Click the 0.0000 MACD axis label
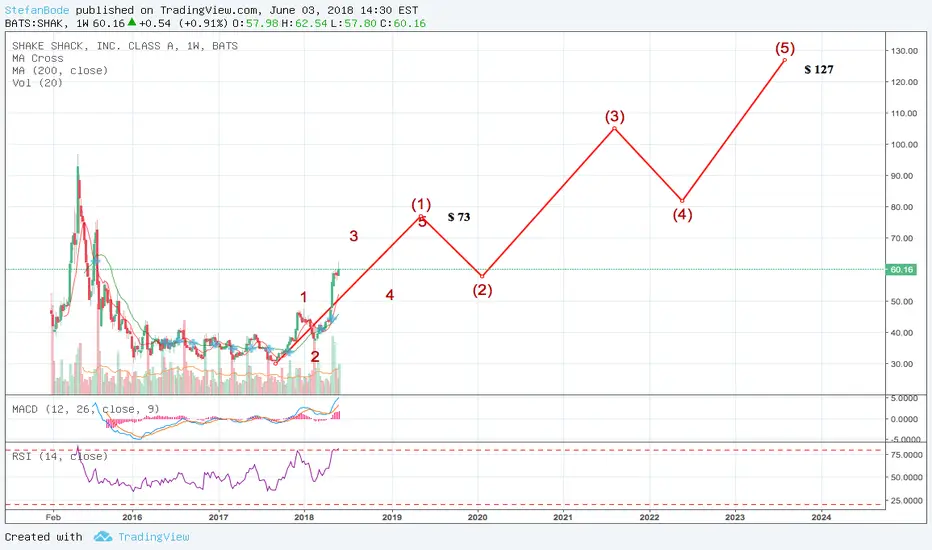Screen dimensions: 932x550 tap(906, 419)
